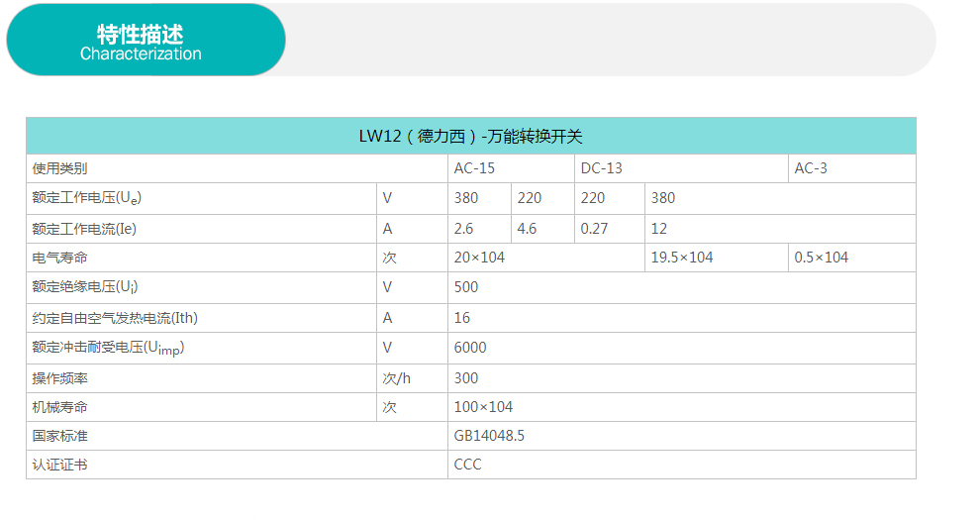Click the 认证证书 row label
Image resolution: width=980 pixels, height=520 pixels.
tap(60, 465)
